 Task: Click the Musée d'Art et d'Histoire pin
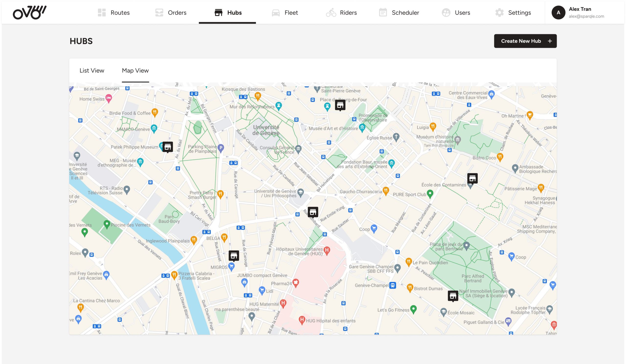point(362,128)
